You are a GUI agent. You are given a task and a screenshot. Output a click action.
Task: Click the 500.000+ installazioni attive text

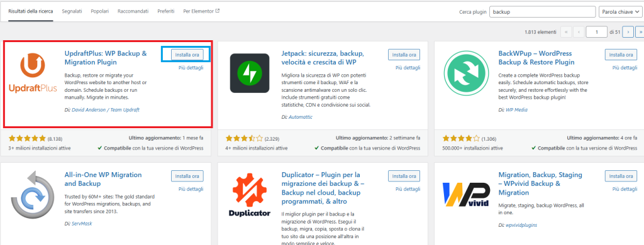pos(472,148)
